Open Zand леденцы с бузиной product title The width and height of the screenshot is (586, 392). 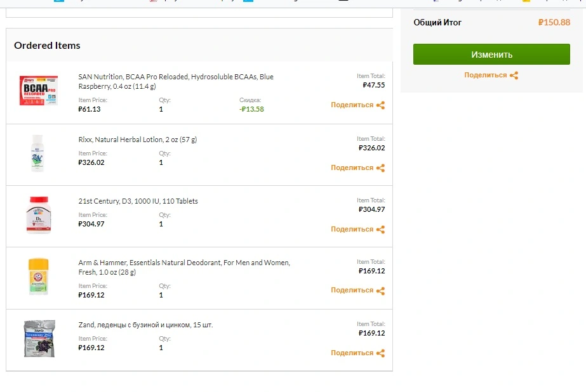(x=145, y=325)
